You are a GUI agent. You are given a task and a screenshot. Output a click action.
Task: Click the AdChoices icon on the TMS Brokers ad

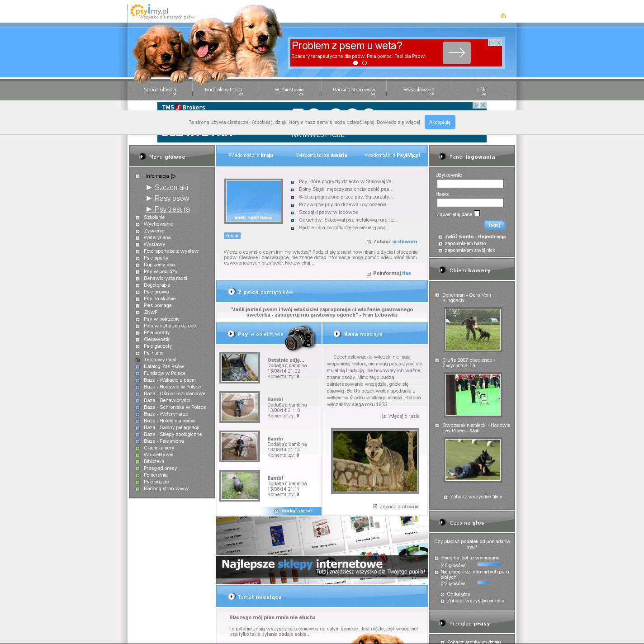pos(476,105)
